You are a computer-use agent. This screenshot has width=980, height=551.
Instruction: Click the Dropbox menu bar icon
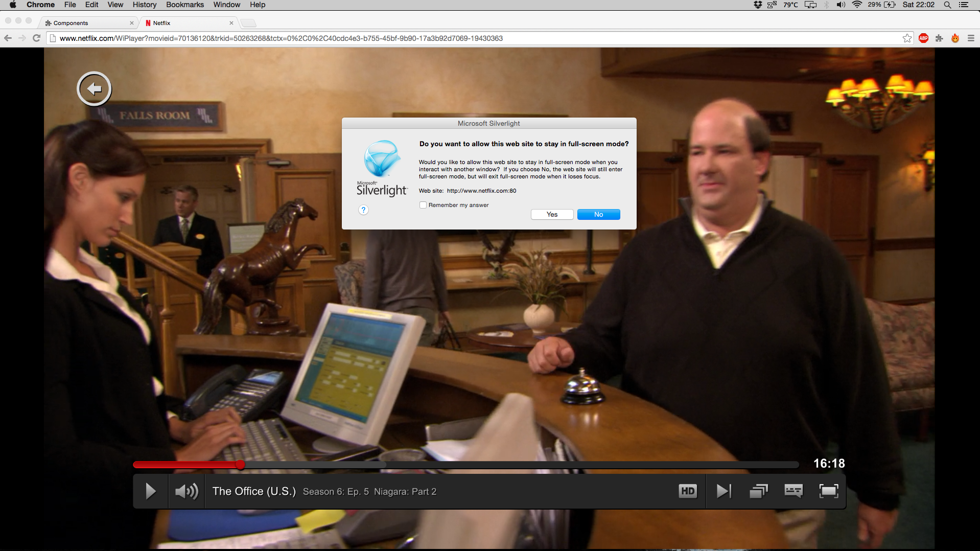tap(758, 5)
